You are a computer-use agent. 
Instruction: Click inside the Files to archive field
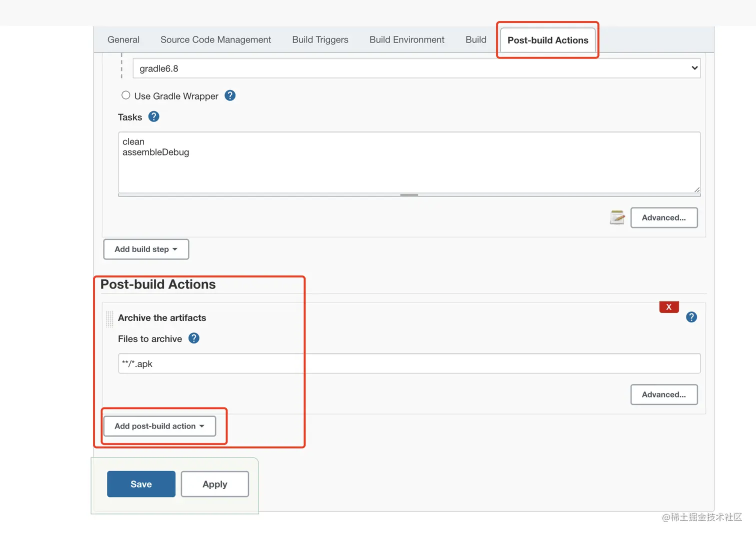pyautogui.click(x=409, y=363)
